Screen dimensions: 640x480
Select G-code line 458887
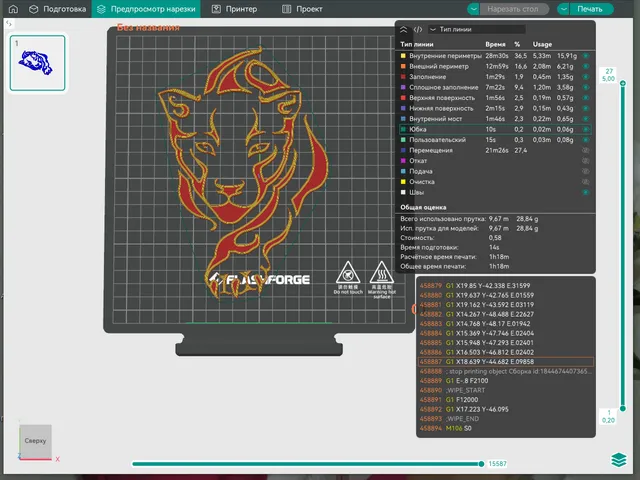(x=506, y=362)
